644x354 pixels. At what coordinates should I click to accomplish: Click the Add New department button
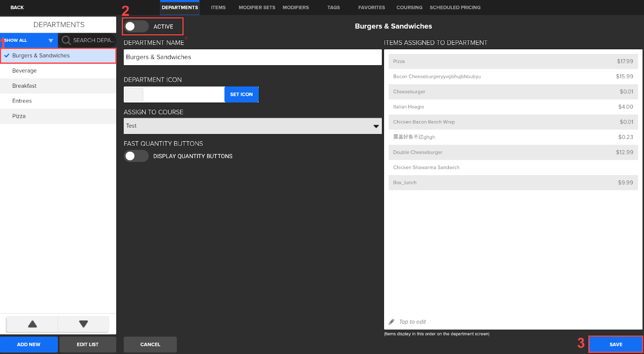click(x=29, y=344)
